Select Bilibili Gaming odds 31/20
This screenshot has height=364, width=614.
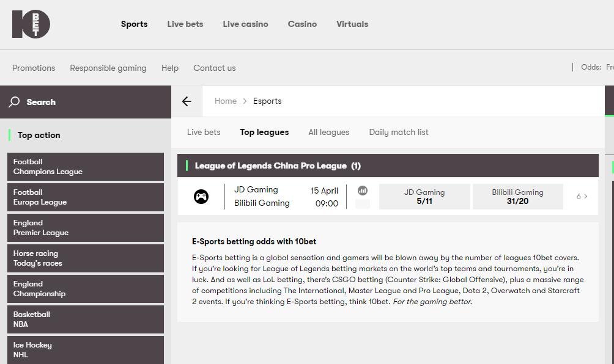click(x=517, y=196)
